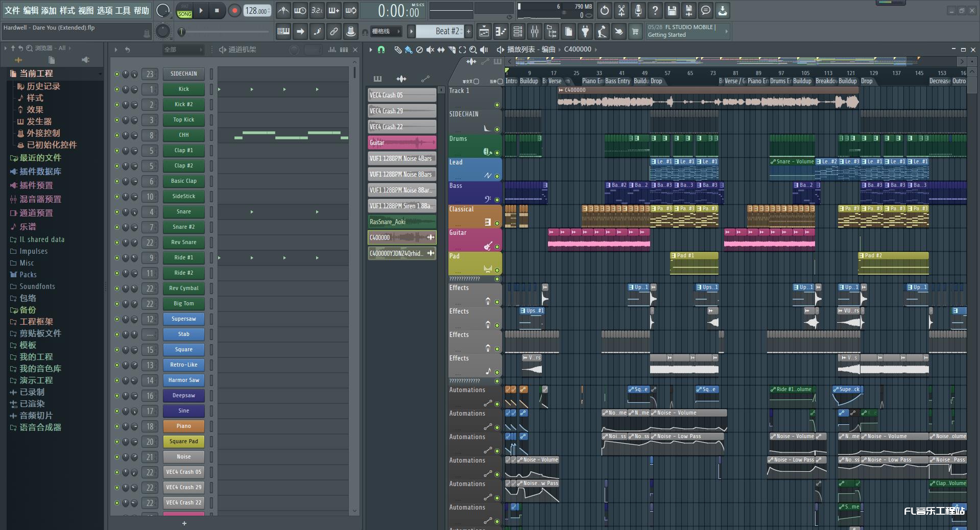
Task: Toggle mute on Lead playlist track
Action: 497,176
